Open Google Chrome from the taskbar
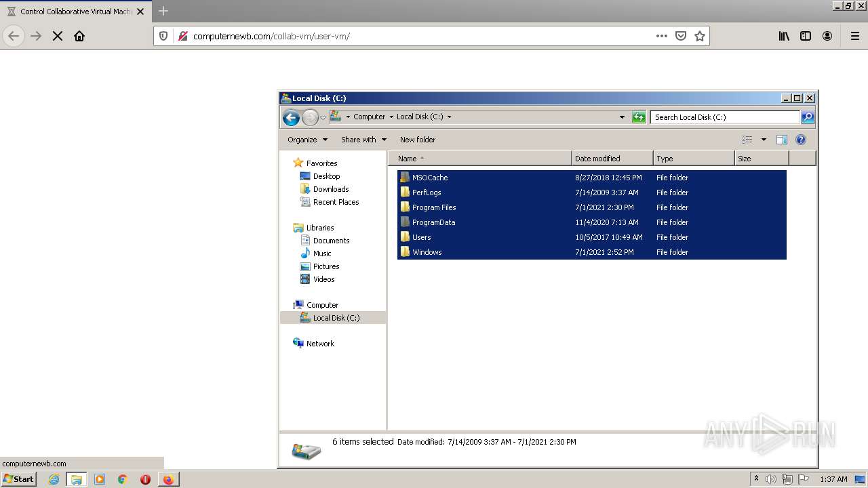 (x=123, y=479)
